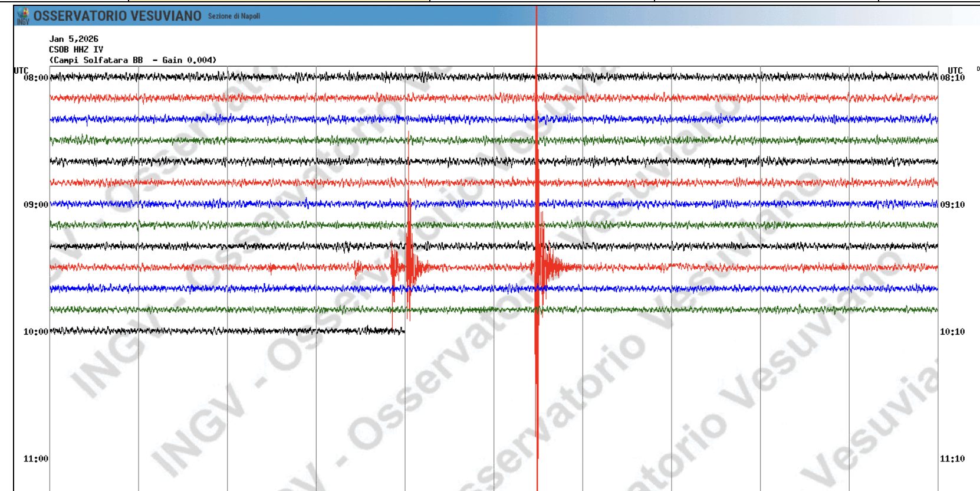Click the OSSERVATORIO VESUVIANO title
The image size is (980, 491).
tap(117, 16)
